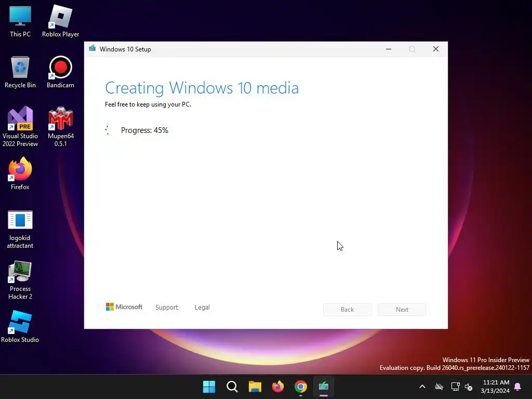Select logokid attractant file icon
Image resolution: width=532 pixels, height=399 pixels.
(x=20, y=229)
